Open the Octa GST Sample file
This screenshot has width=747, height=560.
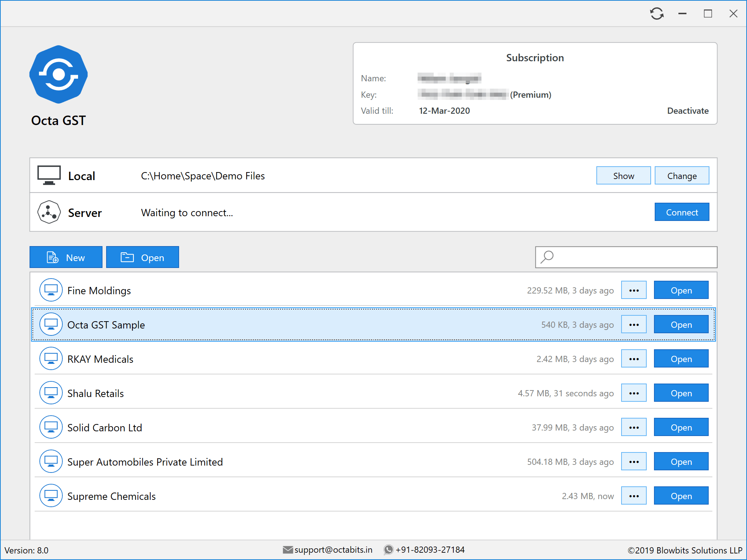click(681, 324)
